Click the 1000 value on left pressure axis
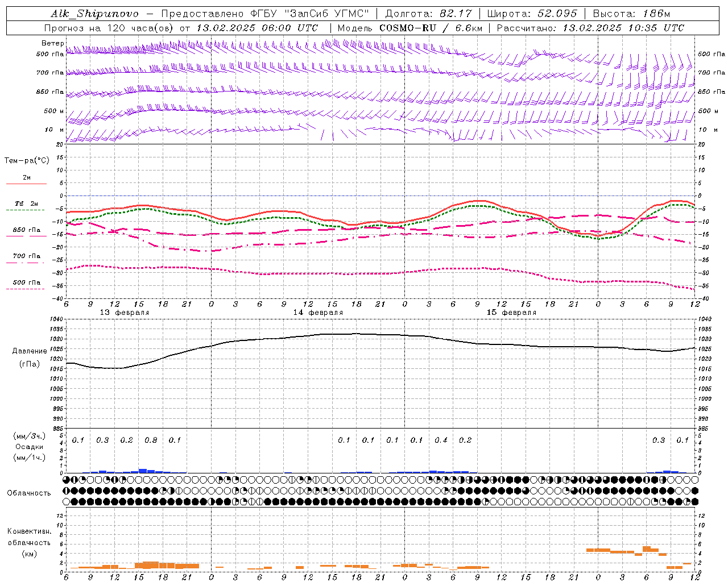This screenshot has width=728, height=582. (56, 398)
